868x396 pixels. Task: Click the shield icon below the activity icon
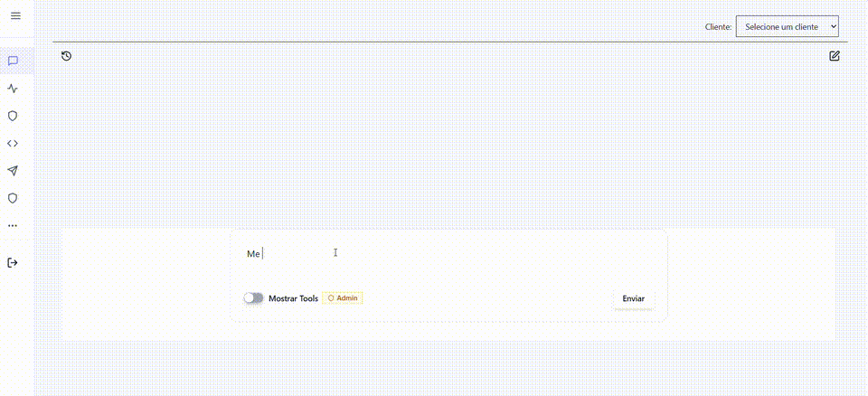tap(13, 116)
